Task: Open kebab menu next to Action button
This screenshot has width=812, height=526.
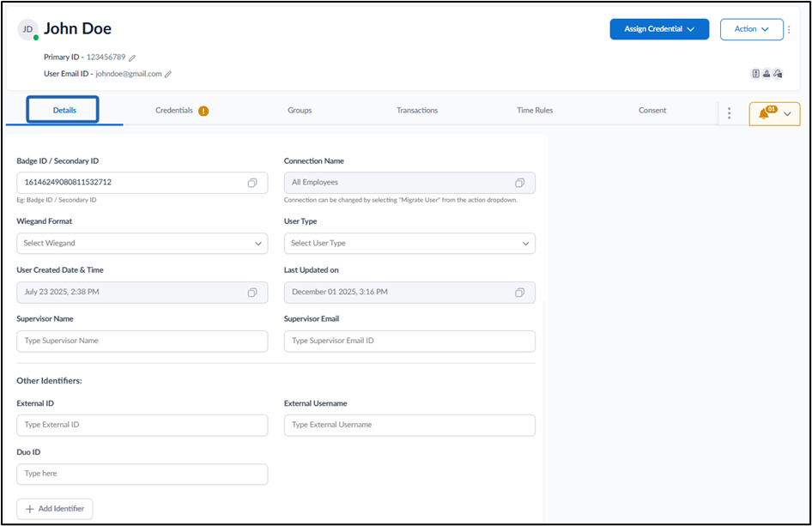Action: [789, 29]
